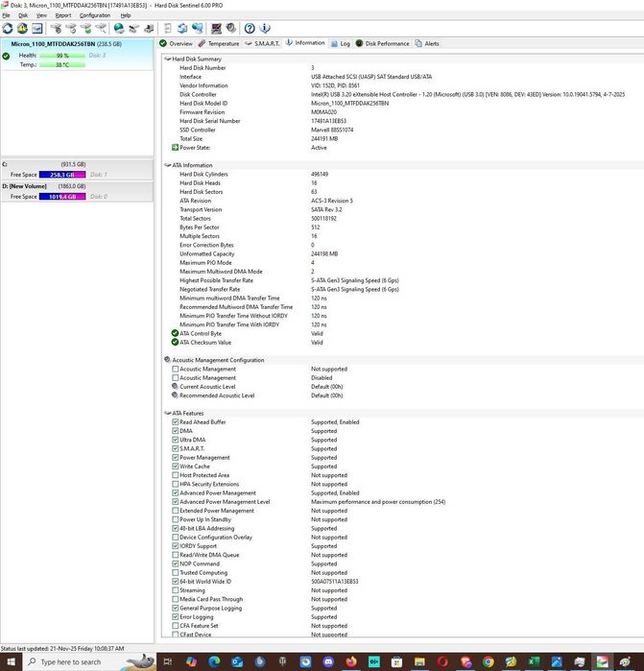Toggle the Advanced Power Management checkbox
The height and width of the screenshot is (671, 644).
tap(175, 493)
